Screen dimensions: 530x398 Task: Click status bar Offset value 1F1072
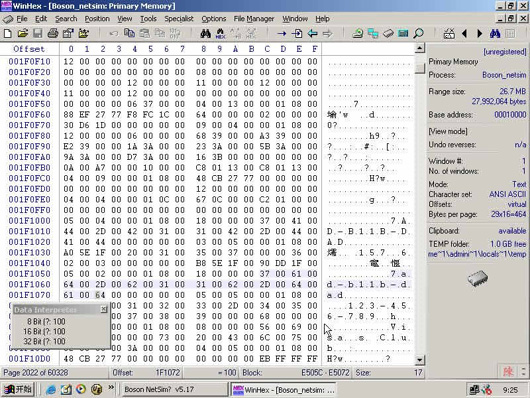pyautogui.click(x=168, y=373)
